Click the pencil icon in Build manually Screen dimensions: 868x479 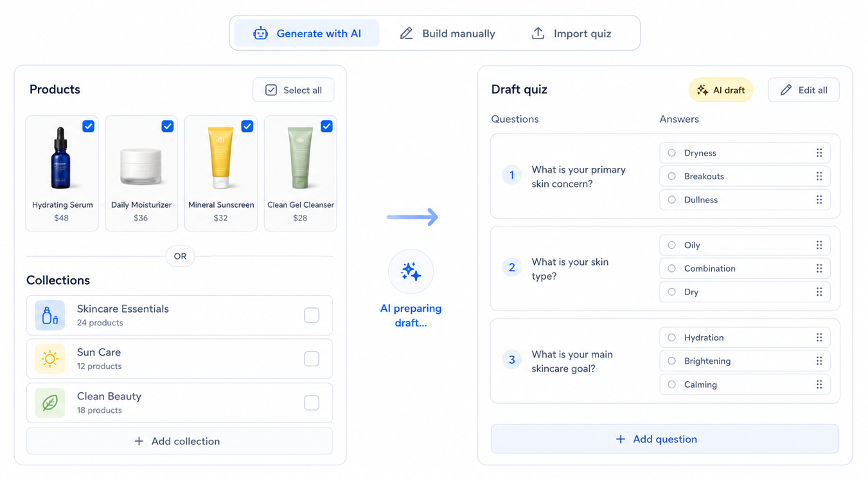click(x=406, y=33)
